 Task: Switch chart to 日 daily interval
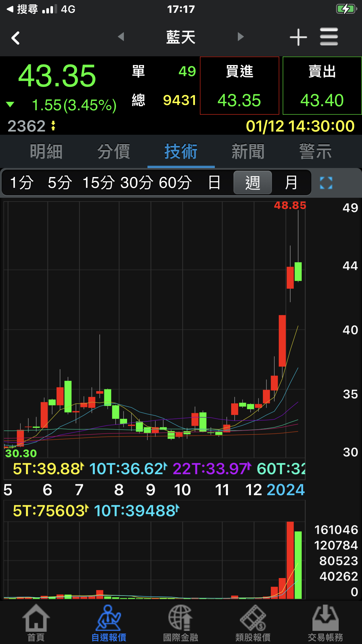[x=214, y=183]
